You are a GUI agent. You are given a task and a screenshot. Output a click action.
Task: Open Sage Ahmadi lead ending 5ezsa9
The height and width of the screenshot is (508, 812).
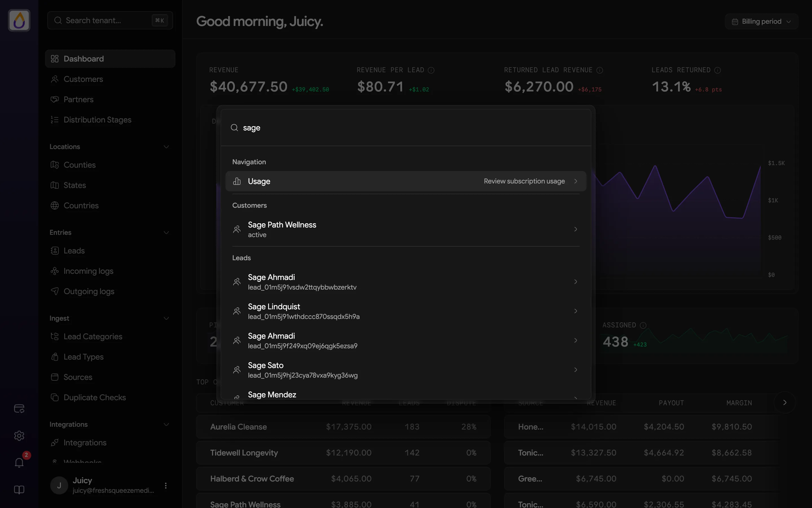click(406, 341)
